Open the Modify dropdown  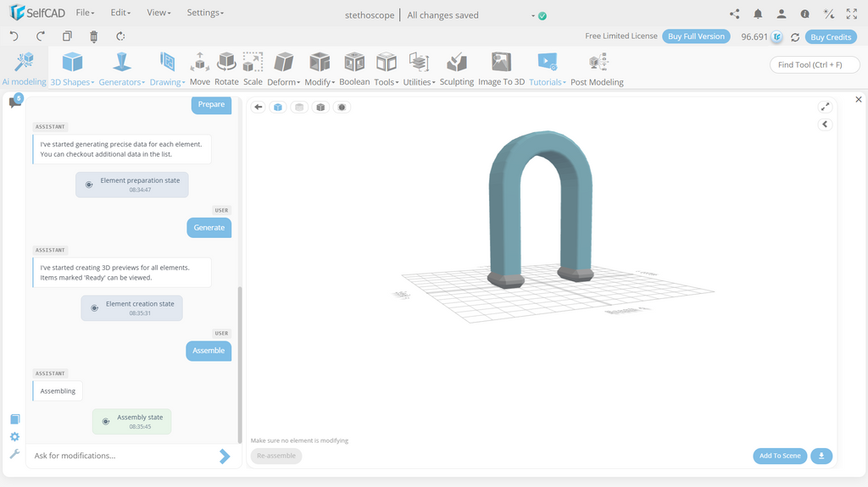[320, 69]
